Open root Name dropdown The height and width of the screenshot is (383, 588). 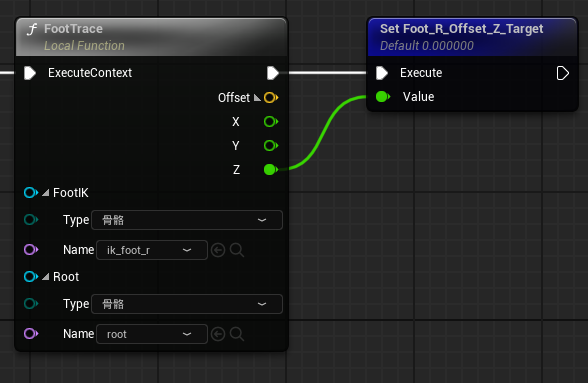[152, 334]
